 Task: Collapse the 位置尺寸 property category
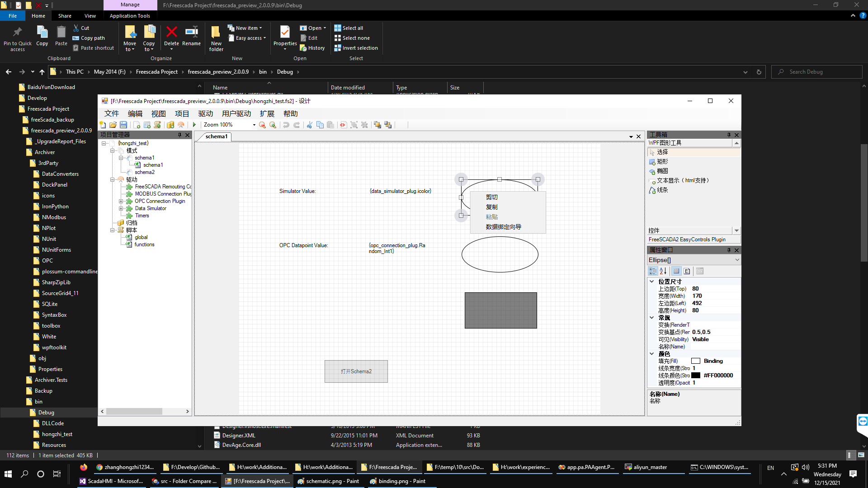tap(652, 282)
